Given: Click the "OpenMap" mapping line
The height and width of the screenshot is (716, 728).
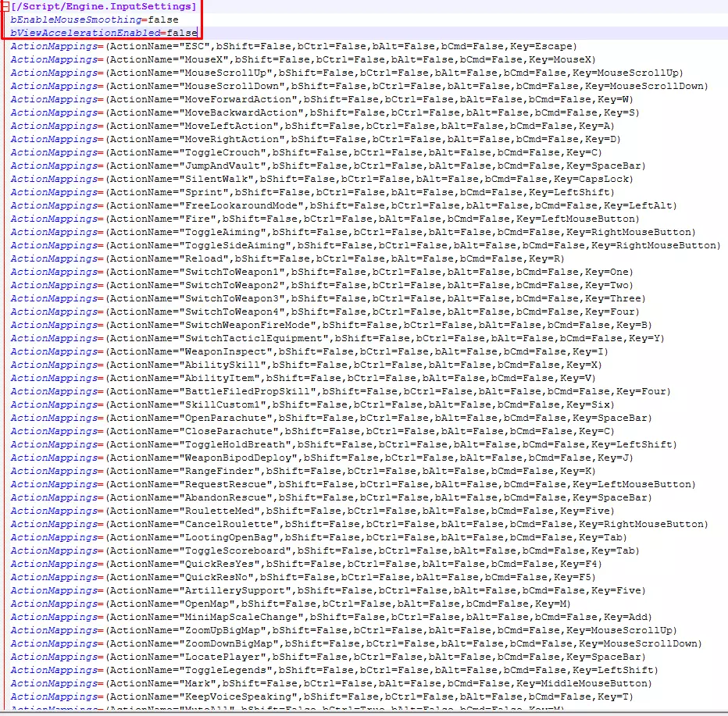Looking at the screenshot, I should (291, 604).
